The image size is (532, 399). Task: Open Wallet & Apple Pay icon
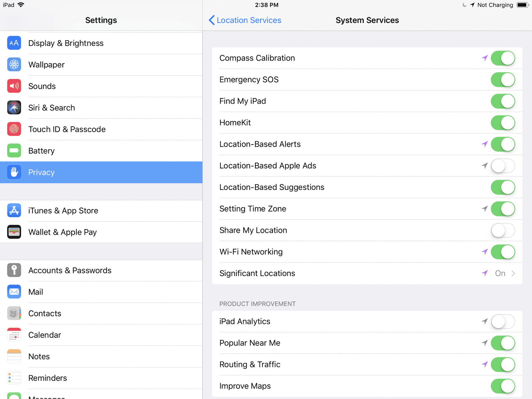[14, 232]
